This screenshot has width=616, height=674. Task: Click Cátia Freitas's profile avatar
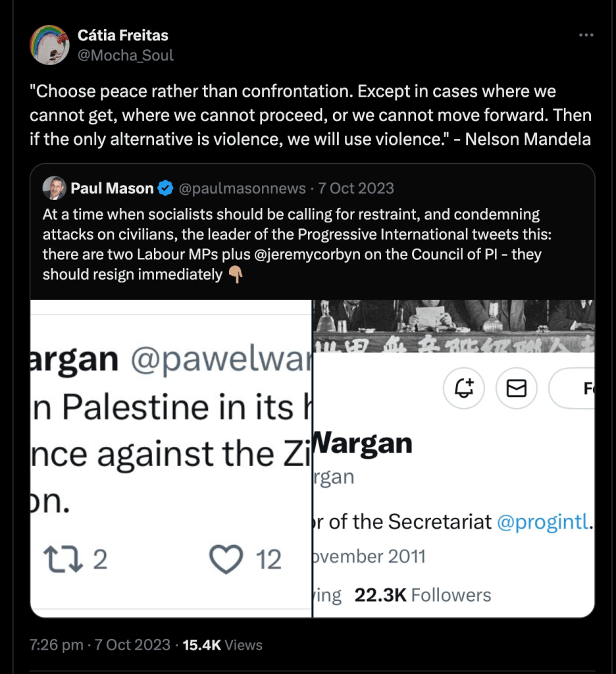coord(50,45)
